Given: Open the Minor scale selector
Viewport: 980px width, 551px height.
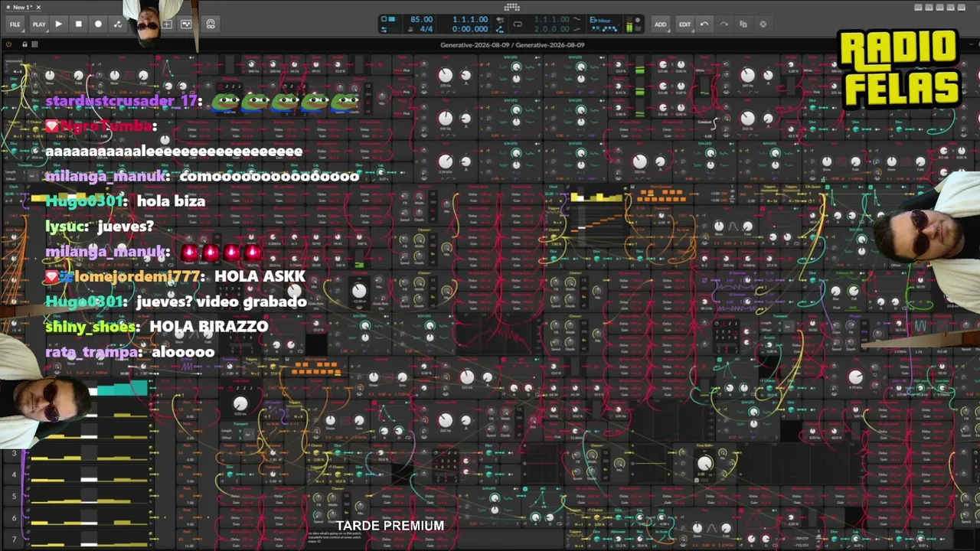Looking at the screenshot, I should click(604, 19).
